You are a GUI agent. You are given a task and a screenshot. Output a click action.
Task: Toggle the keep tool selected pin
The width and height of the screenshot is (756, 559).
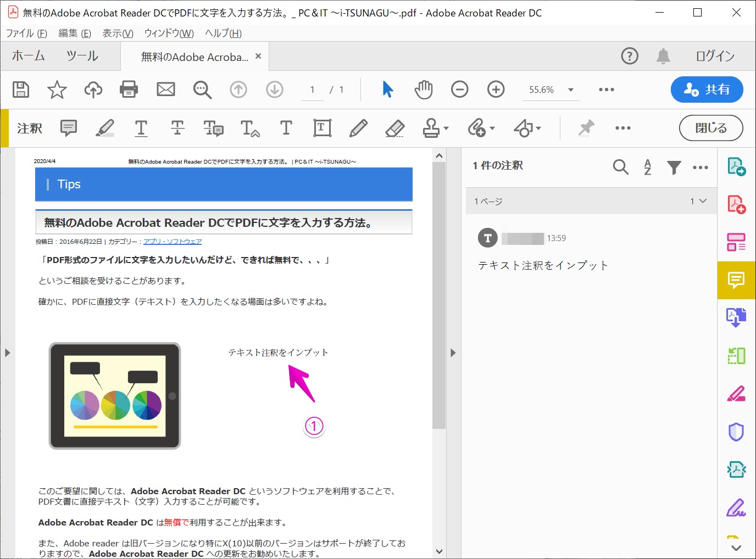click(586, 128)
